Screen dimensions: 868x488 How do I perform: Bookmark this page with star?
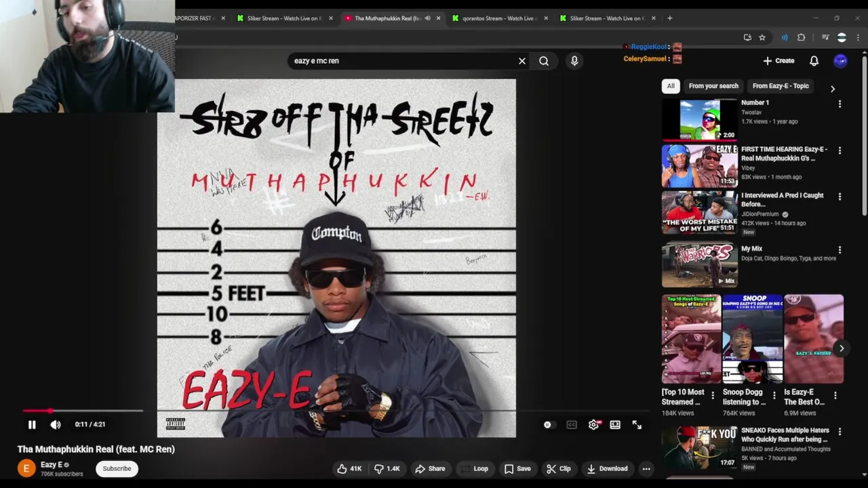762,38
